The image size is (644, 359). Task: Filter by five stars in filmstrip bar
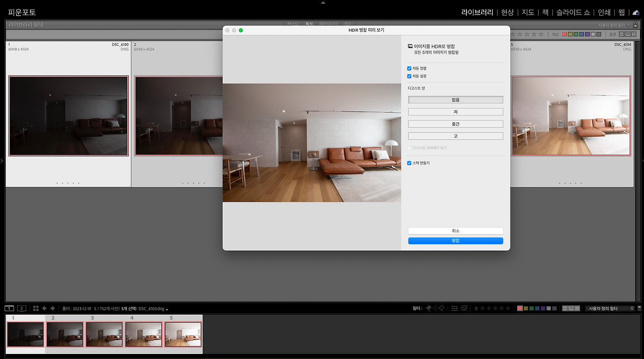[508, 308]
